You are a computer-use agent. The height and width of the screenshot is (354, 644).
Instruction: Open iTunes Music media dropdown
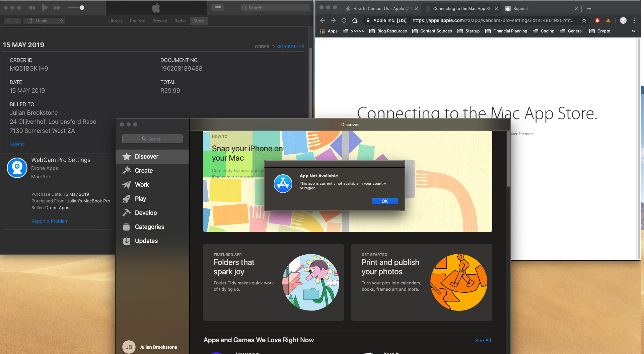coord(44,21)
